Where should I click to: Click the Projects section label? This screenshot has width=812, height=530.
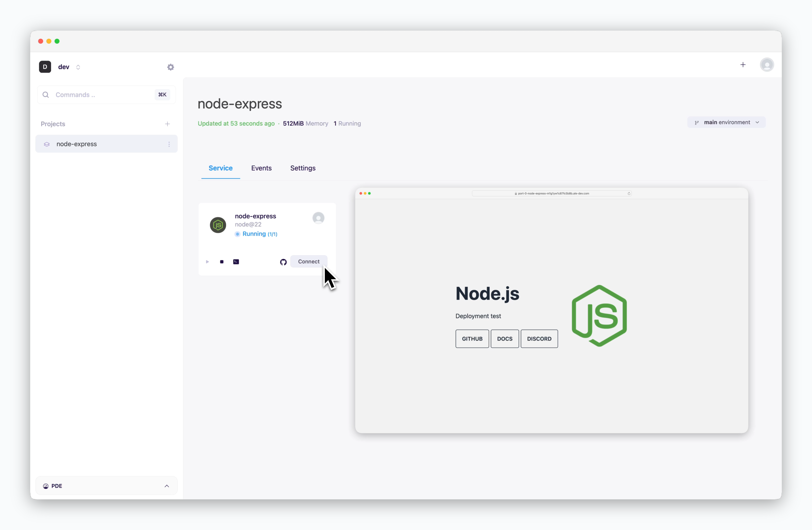click(53, 124)
